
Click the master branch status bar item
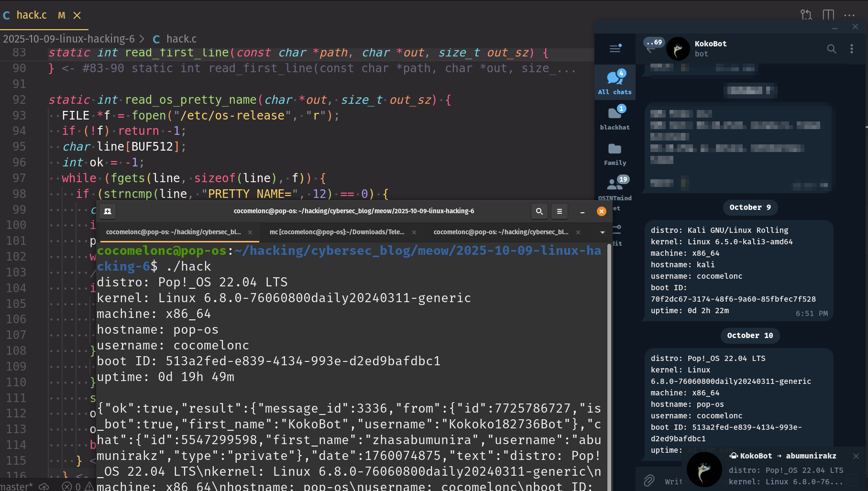pyautogui.click(x=17, y=486)
